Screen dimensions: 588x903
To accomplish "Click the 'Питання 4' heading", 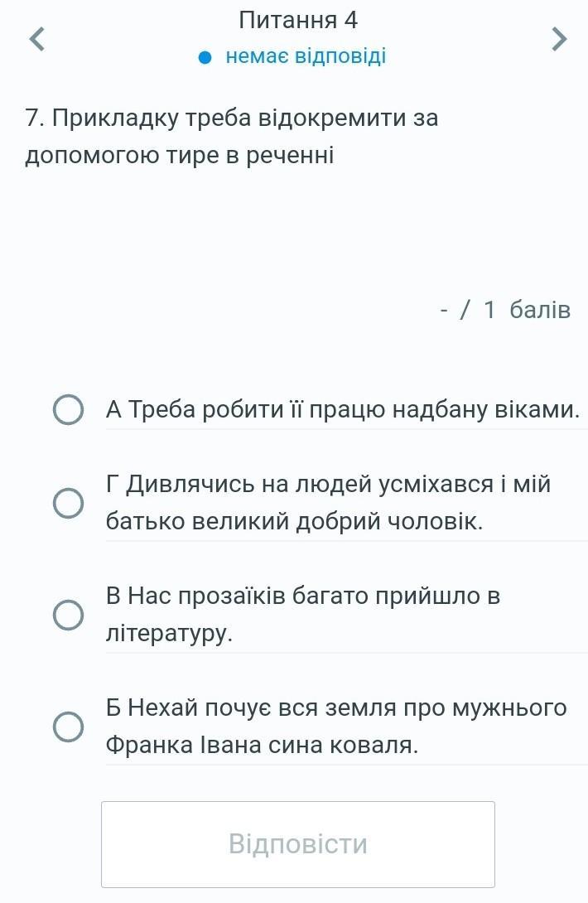I will pos(297,19).
